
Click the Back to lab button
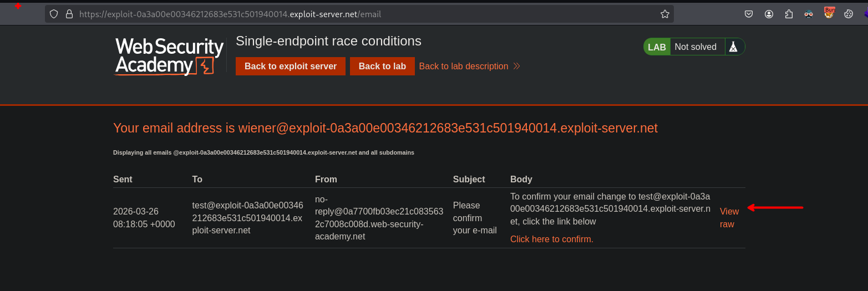pyautogui.click(x=382, y=66)
